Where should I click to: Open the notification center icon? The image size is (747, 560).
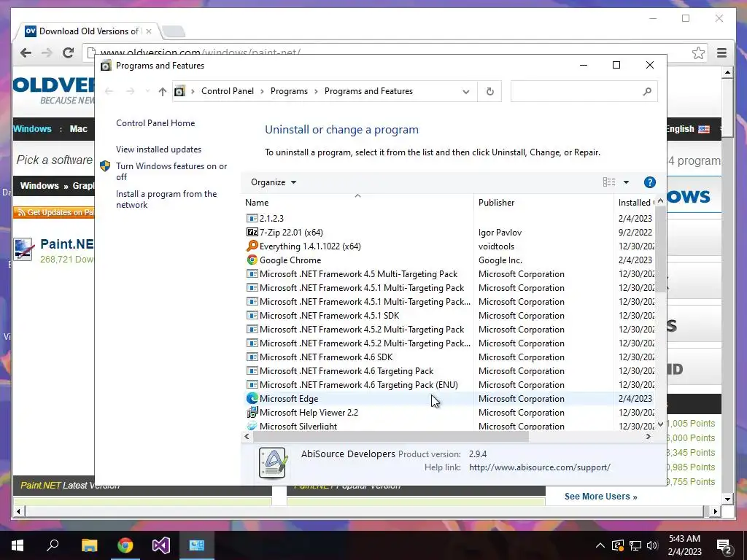(724, 545)
